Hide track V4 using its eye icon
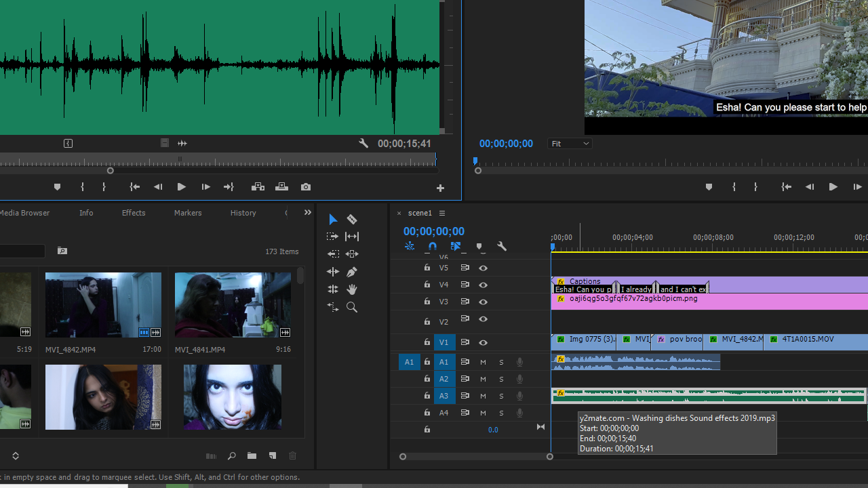 [x=483, y=285]
